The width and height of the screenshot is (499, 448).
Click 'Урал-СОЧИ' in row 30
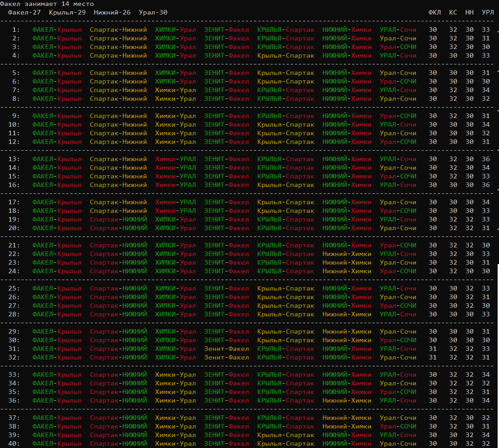pos(398,340)
